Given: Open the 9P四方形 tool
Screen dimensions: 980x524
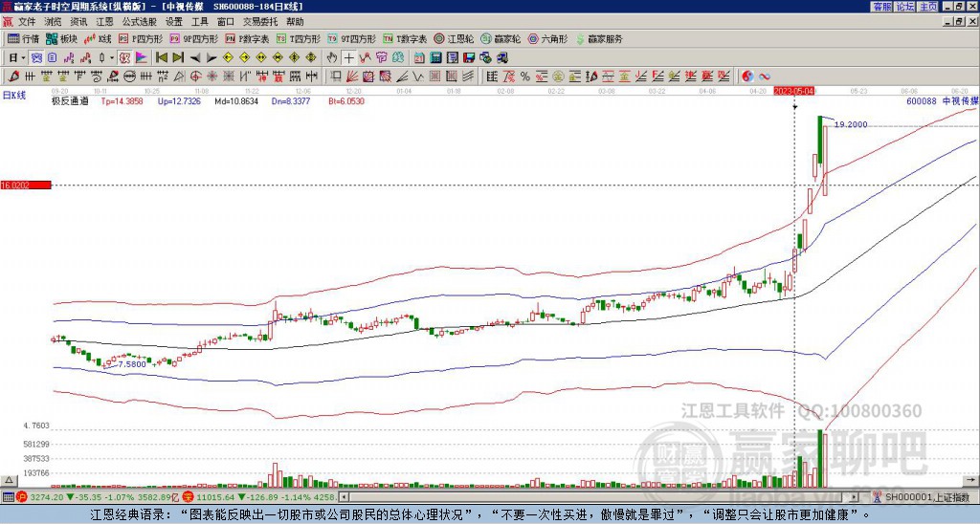Looking at the screenshot, I should (194, 38).
